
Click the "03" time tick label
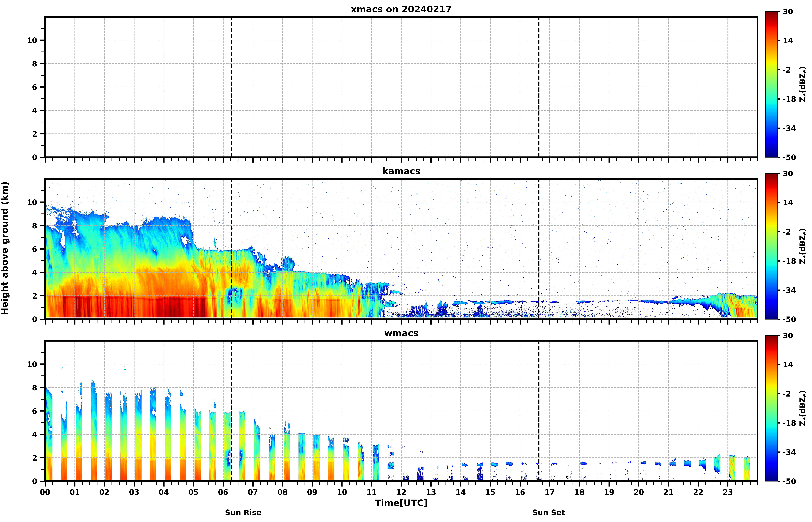134,492
